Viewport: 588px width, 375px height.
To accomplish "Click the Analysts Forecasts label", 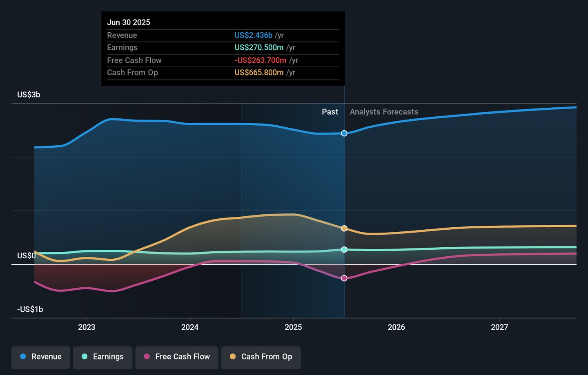I will [384, 112].
